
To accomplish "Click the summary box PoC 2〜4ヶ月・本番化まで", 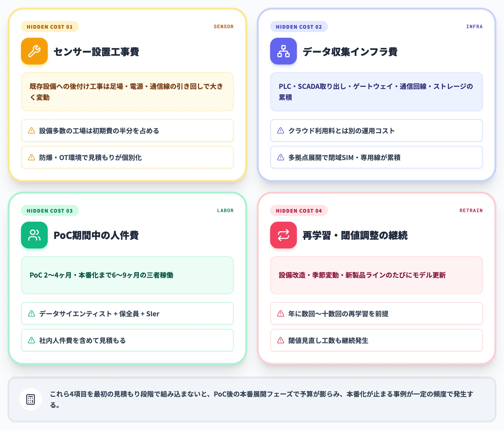I will coord(127,275).
